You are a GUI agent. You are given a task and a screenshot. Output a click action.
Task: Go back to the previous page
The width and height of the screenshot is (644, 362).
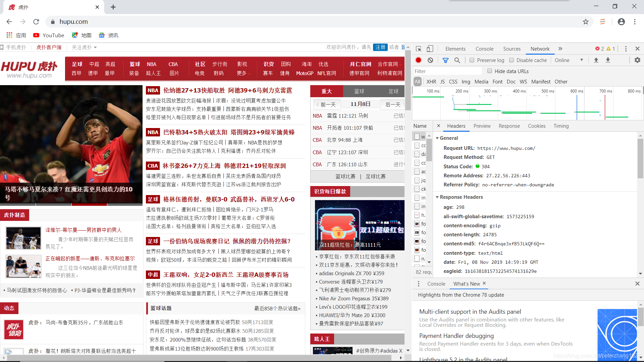tap(9, 22)
